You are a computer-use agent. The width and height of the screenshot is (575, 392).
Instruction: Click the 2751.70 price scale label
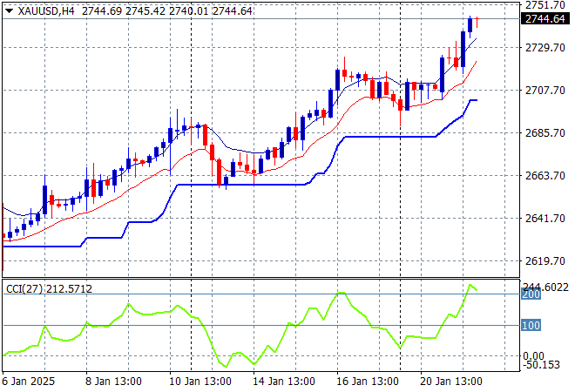tap(545, 5)
